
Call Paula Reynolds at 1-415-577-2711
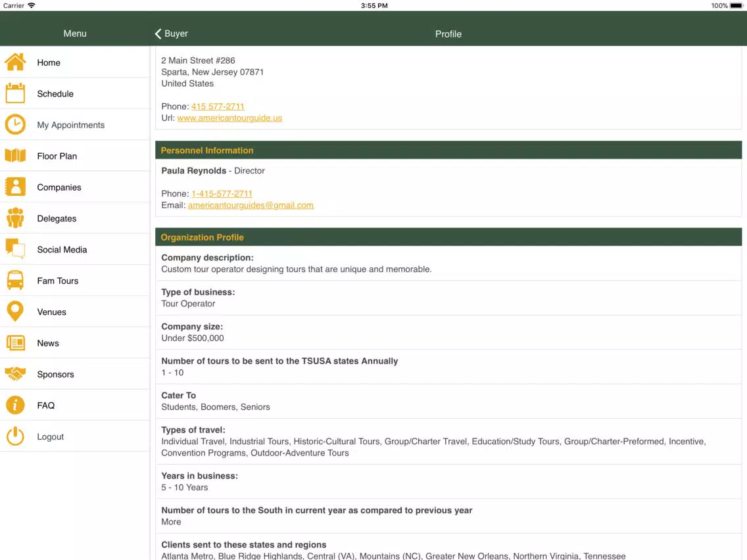tap(222, 193)
